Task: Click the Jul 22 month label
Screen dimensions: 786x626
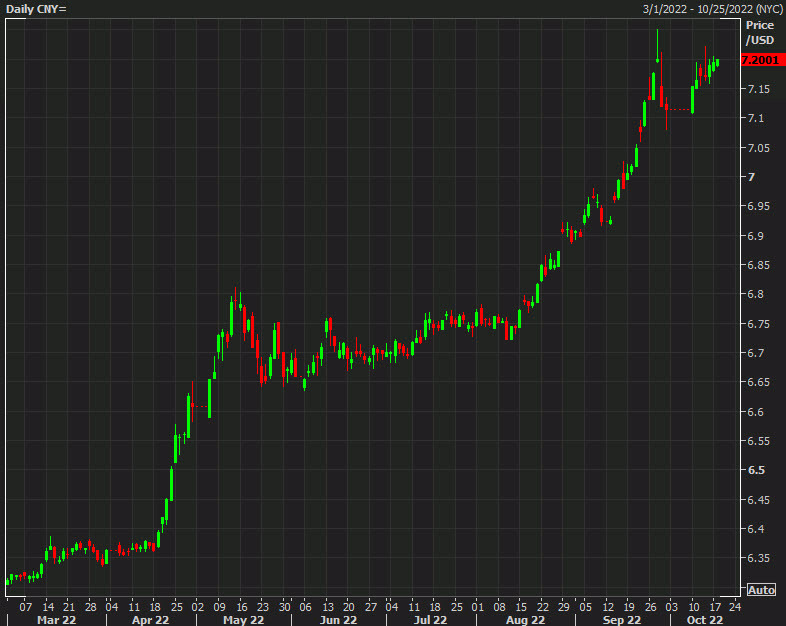Action: 429,620
